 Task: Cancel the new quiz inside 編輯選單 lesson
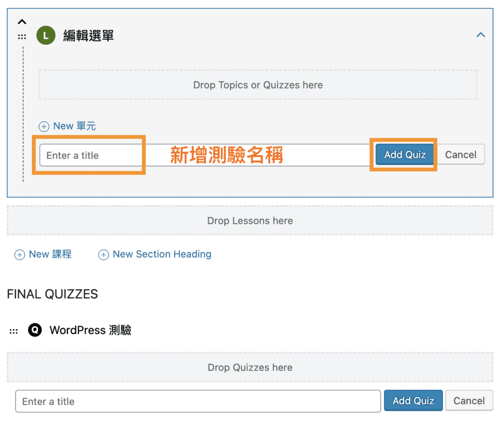coord(460,154)
